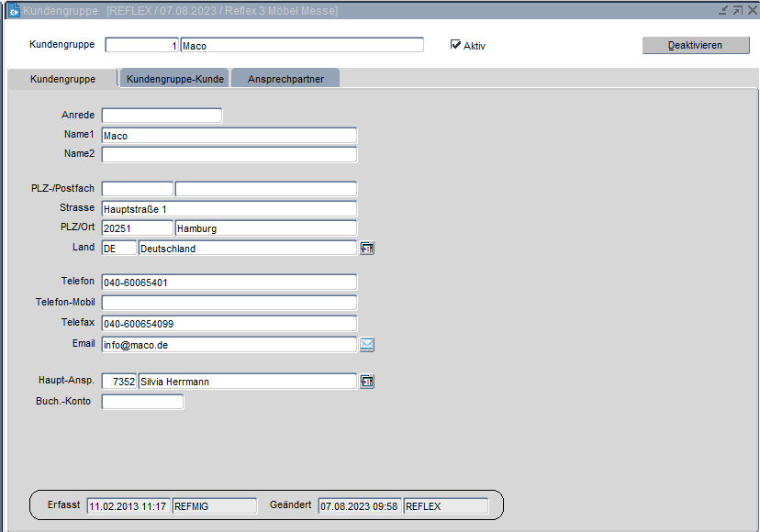Select the Telefon-Mobil input field
This screenshot has width=760, height=532.
(x=229, y=303)
